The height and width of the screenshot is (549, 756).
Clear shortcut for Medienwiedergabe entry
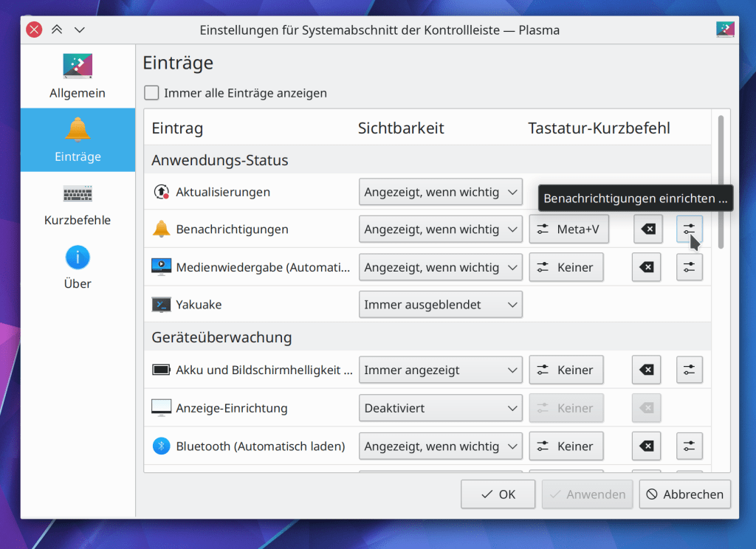646,267
